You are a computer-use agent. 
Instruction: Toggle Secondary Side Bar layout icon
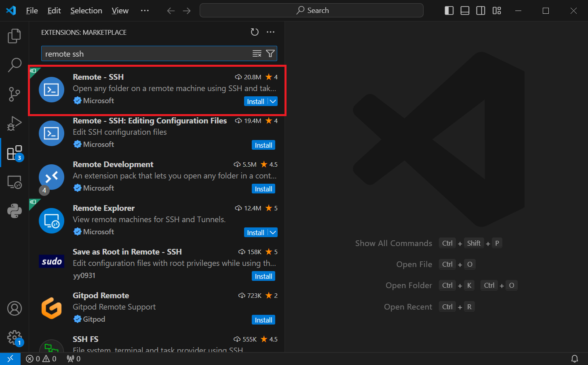[x=481, y=11]
